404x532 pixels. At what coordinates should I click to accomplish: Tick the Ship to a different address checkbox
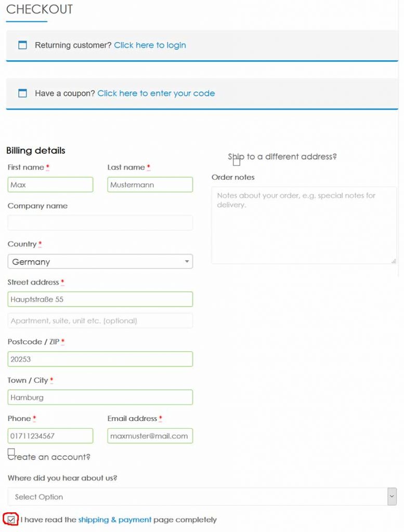pyautogui.click(x=237, y=162)
